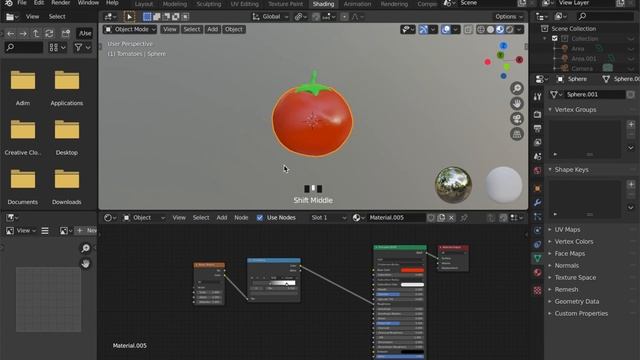Open the Global transform orientation dropdown

click(x=270, y=17)
